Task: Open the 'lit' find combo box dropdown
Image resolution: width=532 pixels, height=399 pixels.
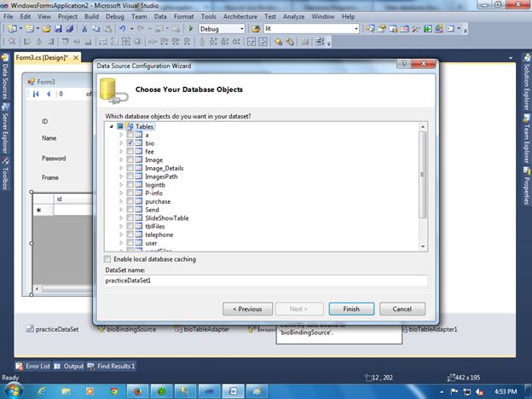Action: (x=356, y=29)
